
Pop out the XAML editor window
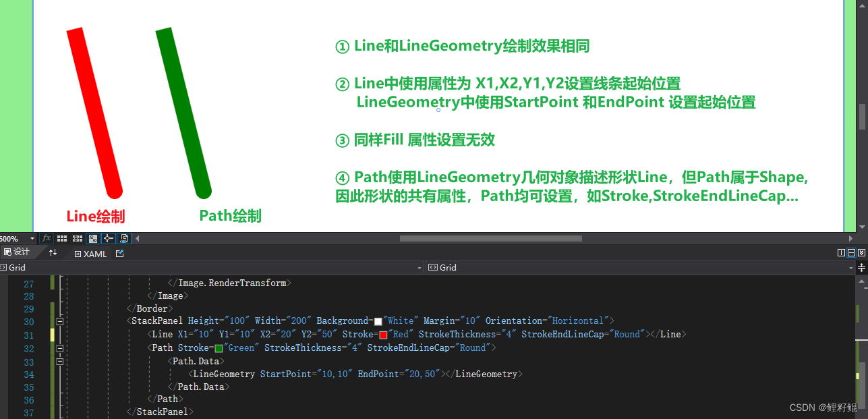click(120, 254)
